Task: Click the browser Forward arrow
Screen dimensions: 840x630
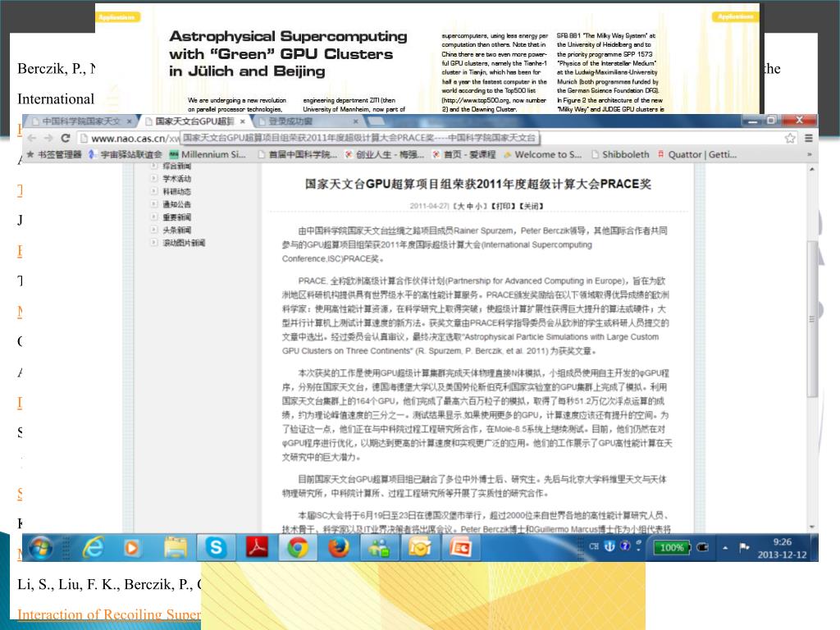Action: click(48, 138)
